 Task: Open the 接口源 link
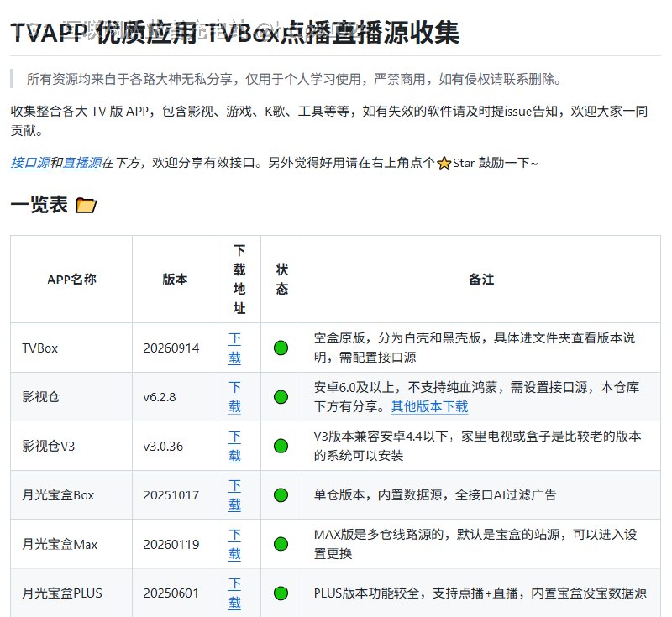30,163
